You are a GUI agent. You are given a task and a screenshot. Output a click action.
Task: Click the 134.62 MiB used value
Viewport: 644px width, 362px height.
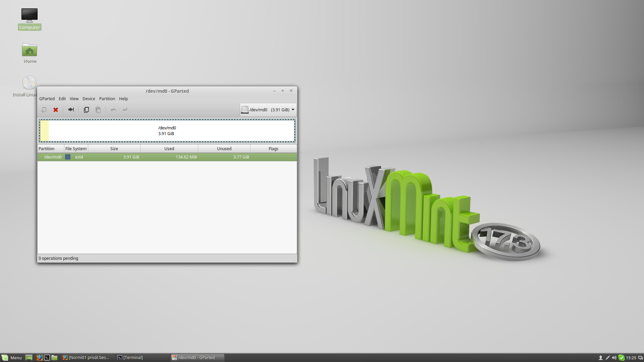[186, 157]
